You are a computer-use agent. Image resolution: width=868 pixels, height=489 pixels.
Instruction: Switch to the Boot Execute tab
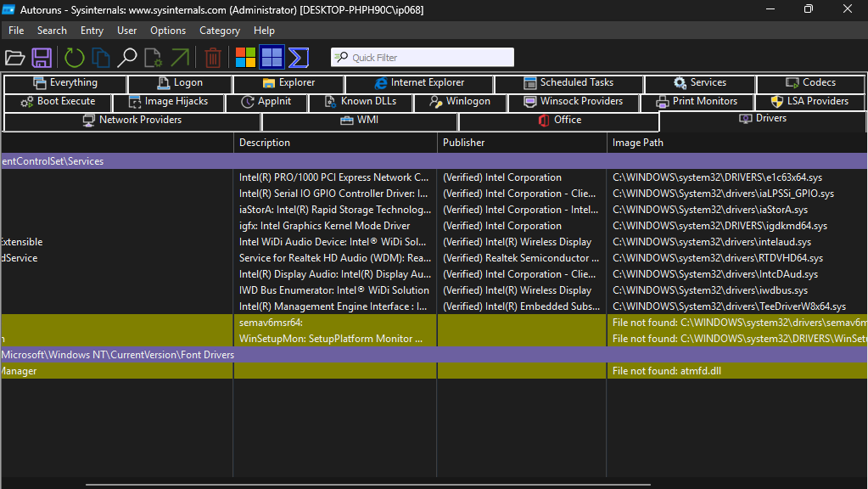(x=58, y=102)
